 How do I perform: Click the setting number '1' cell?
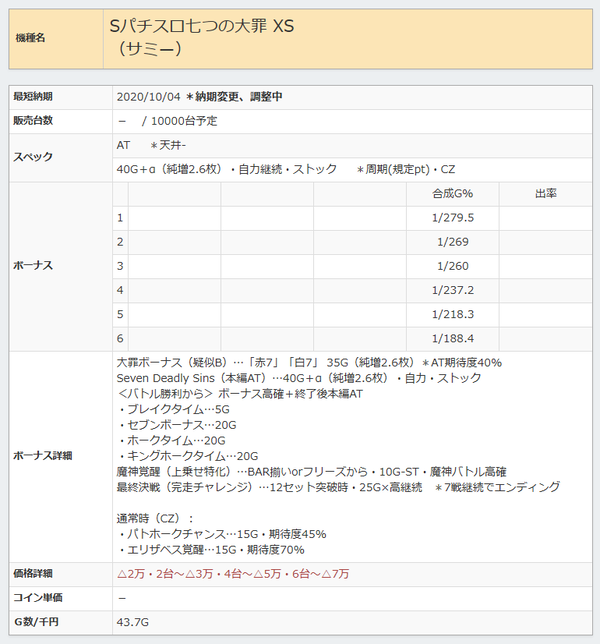(x=120, y=218)
